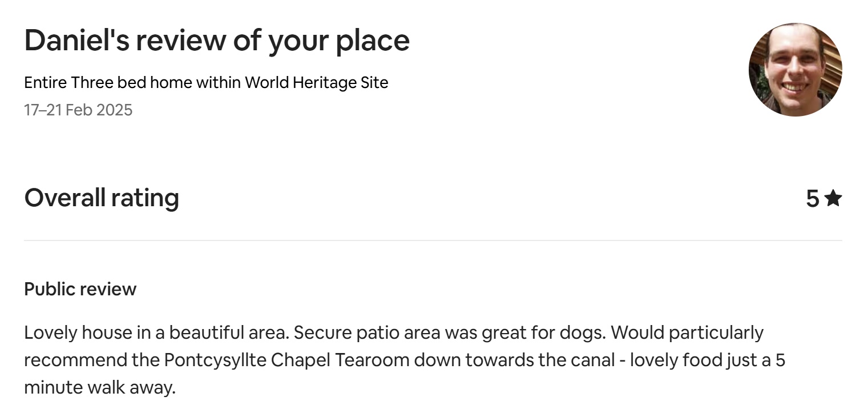Click the "Daniel's review of your place" heading
This screenshot has width=868, height=417.
point(217,41)
